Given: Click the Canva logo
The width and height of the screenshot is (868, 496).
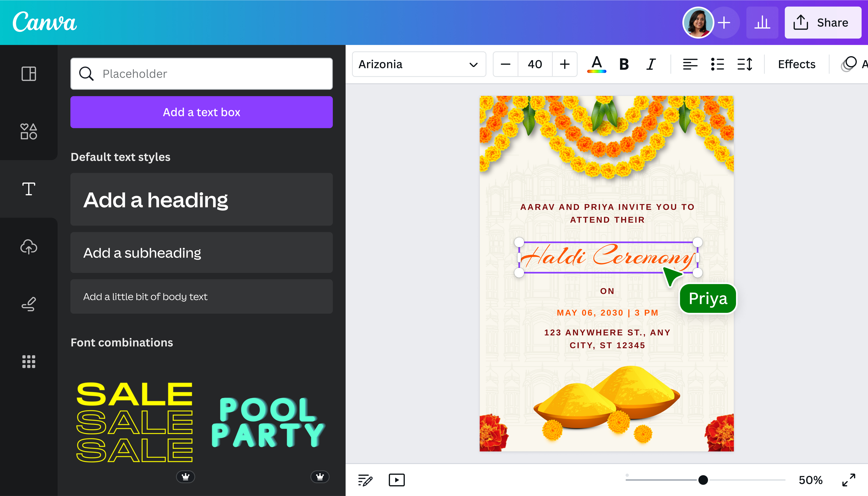Looking at the screenshot, I should tap(45, 22).
